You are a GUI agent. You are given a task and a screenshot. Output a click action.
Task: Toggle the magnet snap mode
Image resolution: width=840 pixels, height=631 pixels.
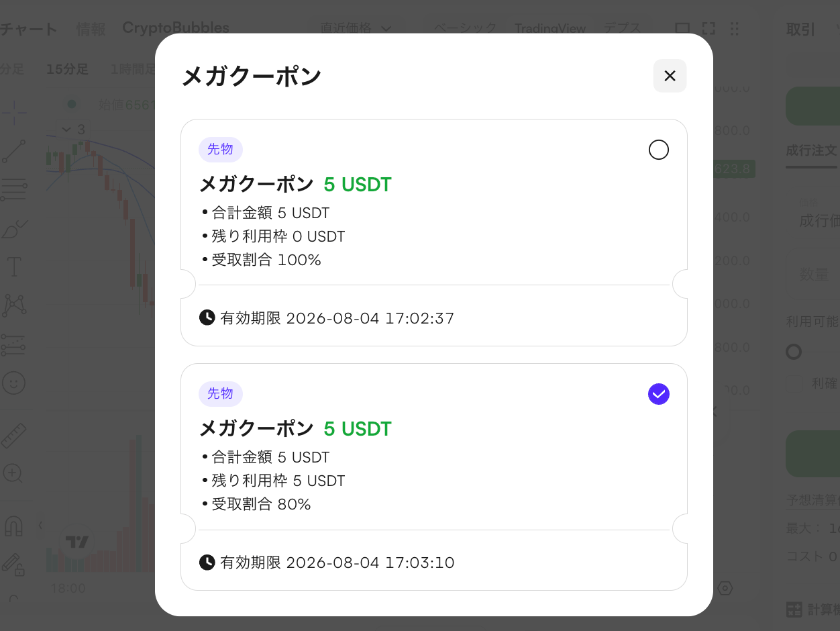(13, 526)
